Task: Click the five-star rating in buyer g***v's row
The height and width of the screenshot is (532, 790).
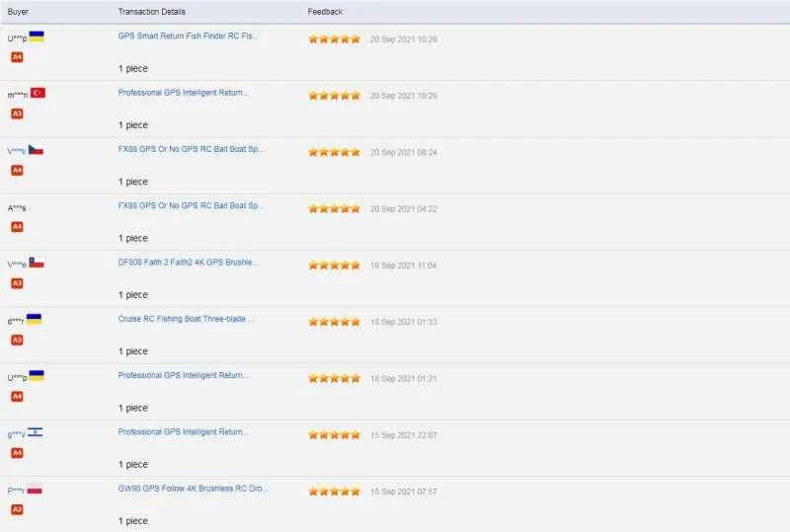Action: coord(335,434)
